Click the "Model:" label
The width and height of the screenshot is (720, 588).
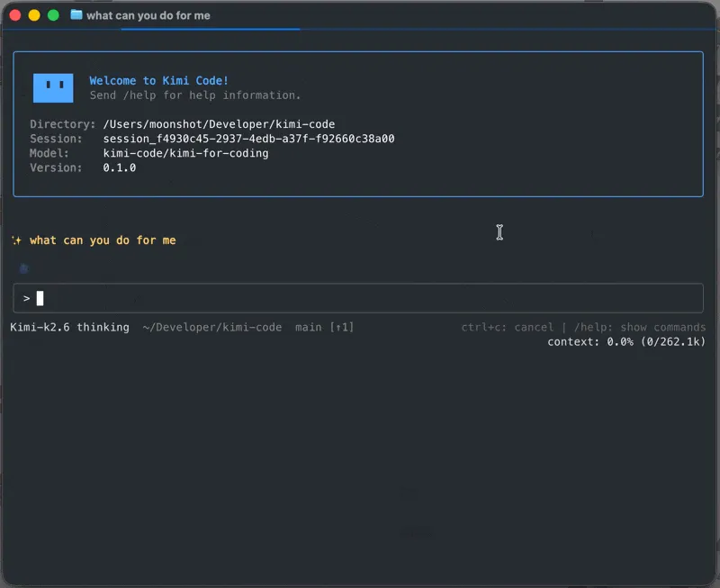click(49, 153)
